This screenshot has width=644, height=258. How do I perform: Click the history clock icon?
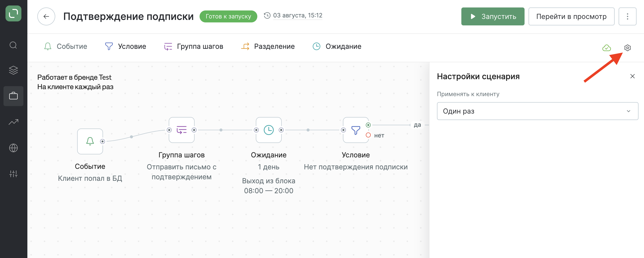click(267, 15)
